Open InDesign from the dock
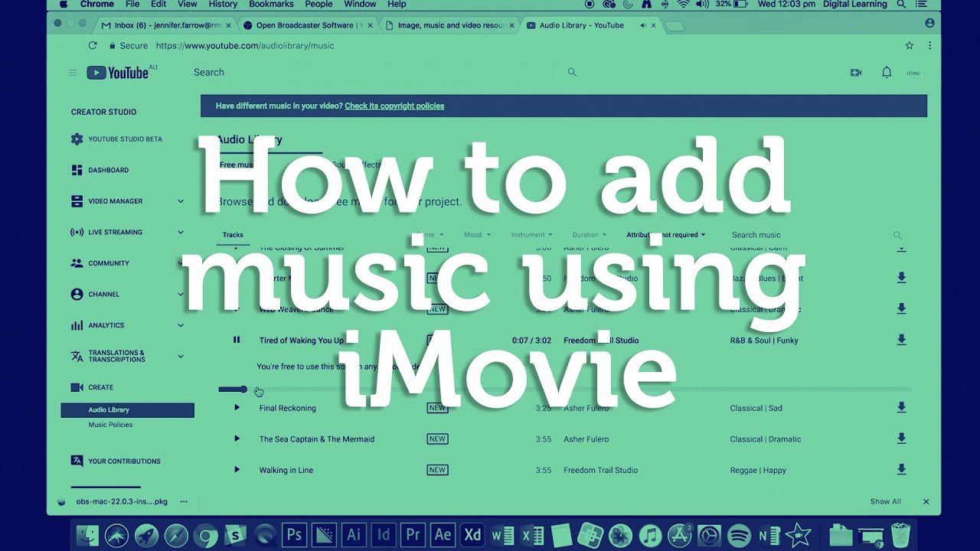Viewport: 980px width, 551px height. pyautogui.click(x=384, y=534)
